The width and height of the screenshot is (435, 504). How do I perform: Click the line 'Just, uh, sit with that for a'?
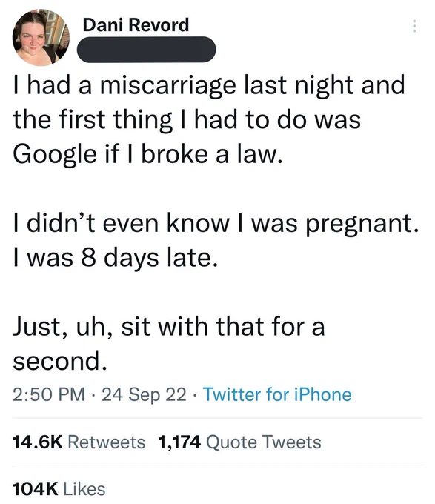pyautogui.click(x=169, y=327)
